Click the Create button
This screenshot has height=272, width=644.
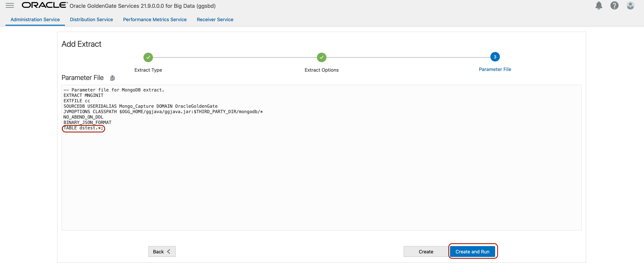tap(425, 252)
